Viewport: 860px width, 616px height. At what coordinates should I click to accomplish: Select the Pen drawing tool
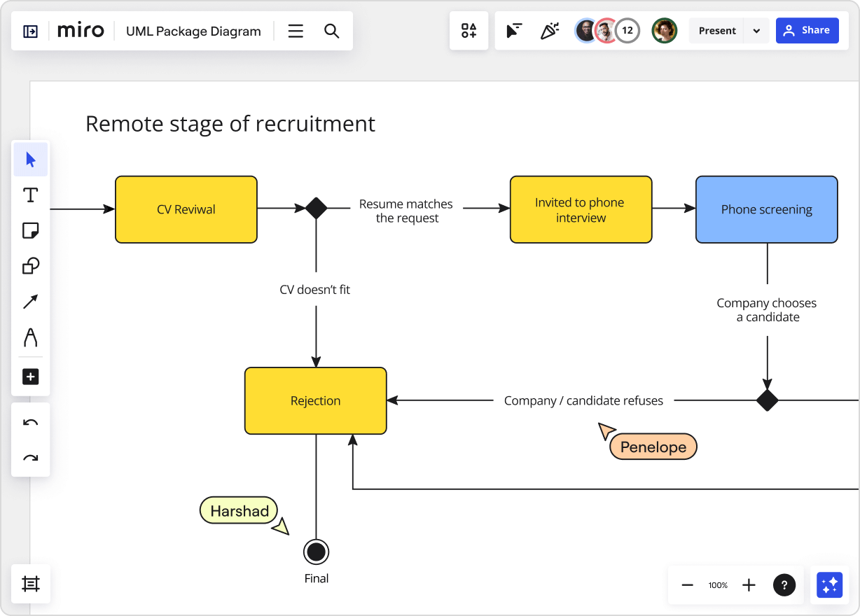tap(31, 337)
